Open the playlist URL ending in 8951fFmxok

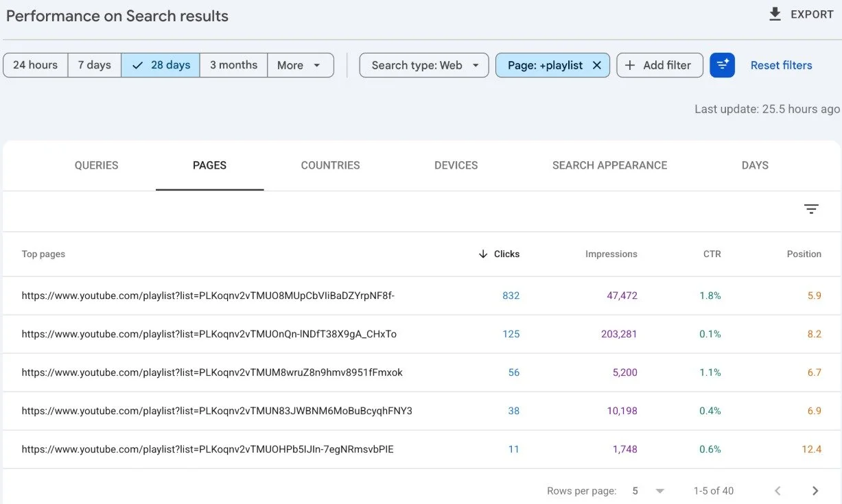tap(212, 372)
